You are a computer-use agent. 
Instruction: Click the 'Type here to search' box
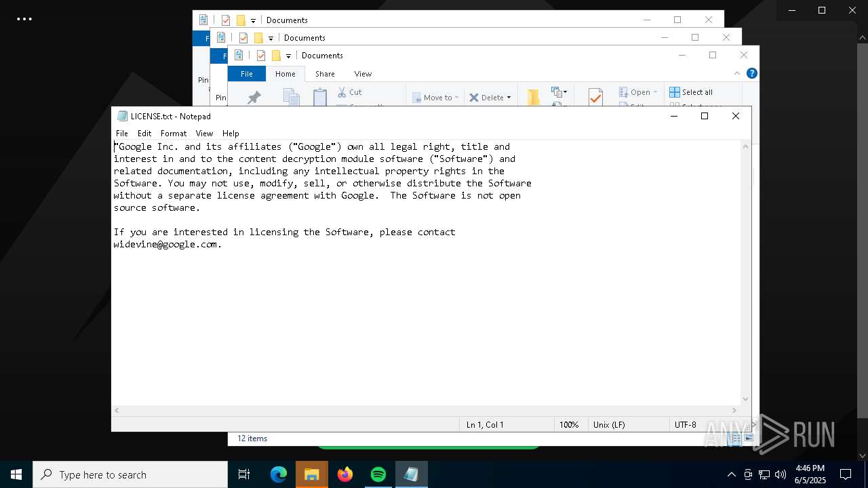(130, 474)
